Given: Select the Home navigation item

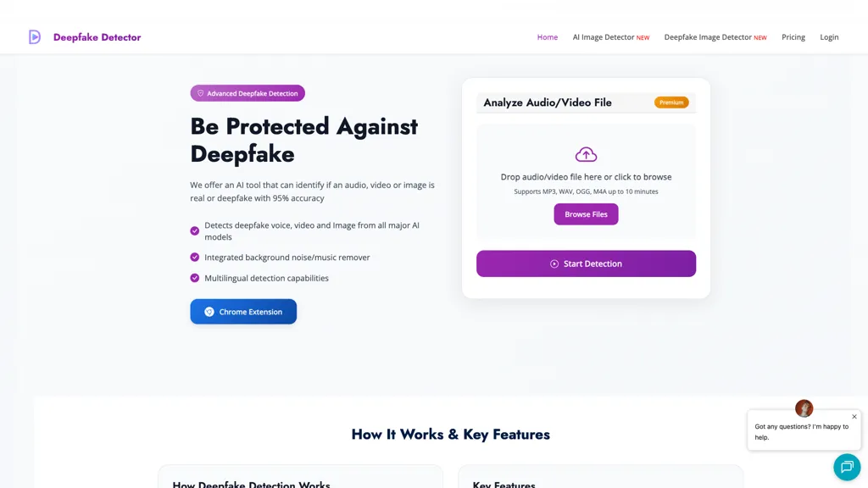Looking at the screenshot, I should [547, 37].
